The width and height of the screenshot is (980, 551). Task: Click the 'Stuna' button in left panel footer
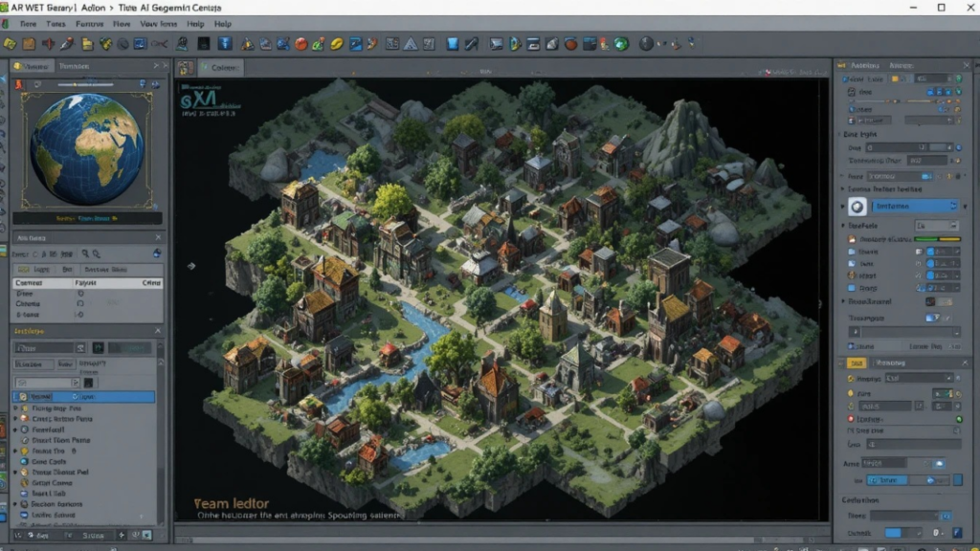[93, 536]
